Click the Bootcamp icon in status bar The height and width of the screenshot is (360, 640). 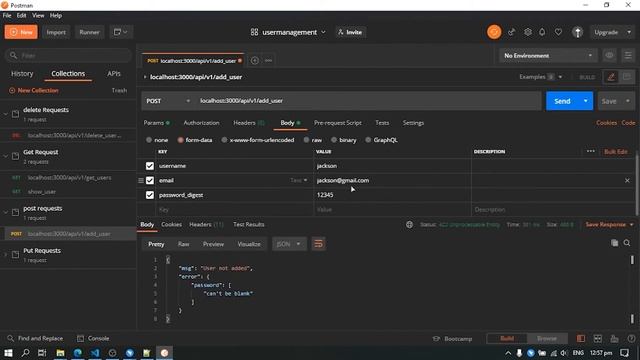coord(436,338)
